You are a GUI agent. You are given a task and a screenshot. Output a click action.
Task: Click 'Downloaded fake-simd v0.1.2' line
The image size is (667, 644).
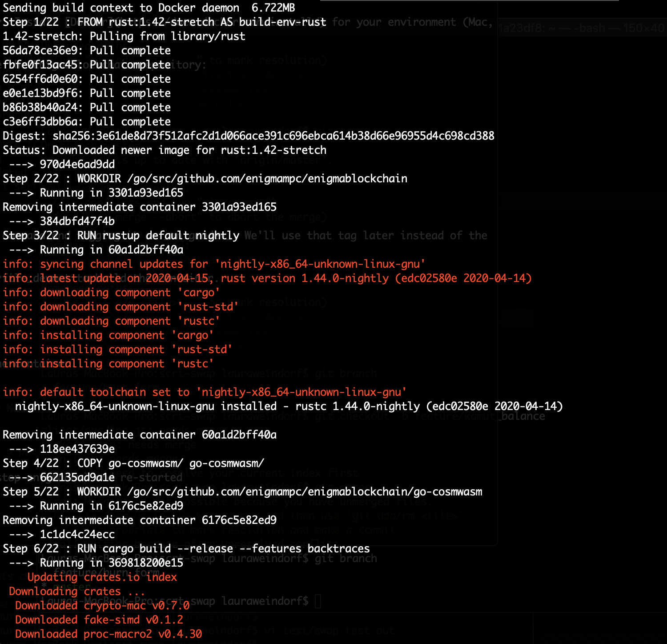(99, 620)
